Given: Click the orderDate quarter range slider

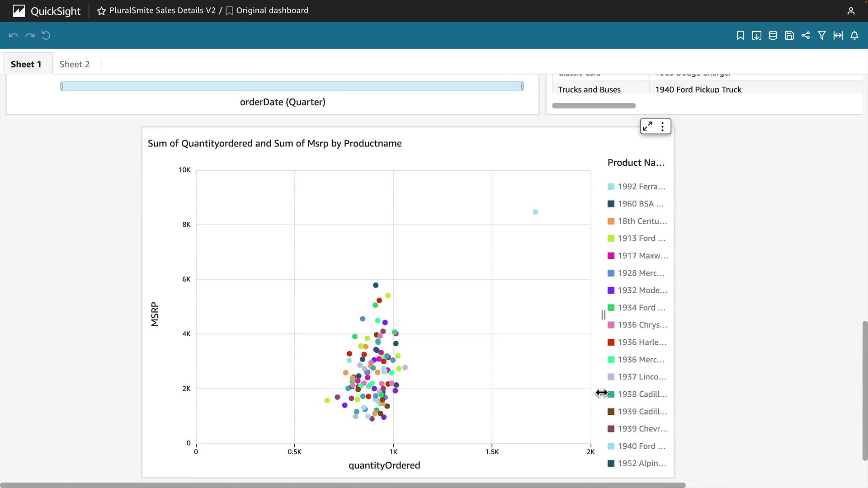Looking at the screenshot, I should 292,86.
